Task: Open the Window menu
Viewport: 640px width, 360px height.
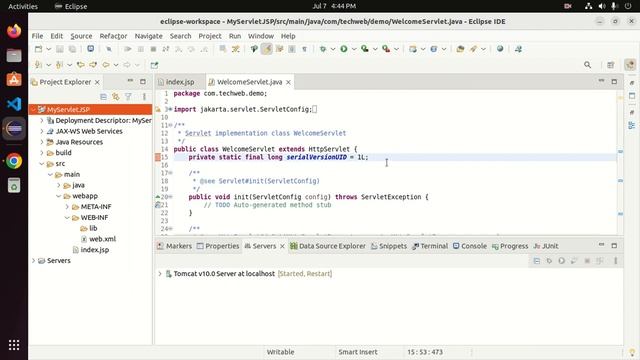Action: (261, 36)
